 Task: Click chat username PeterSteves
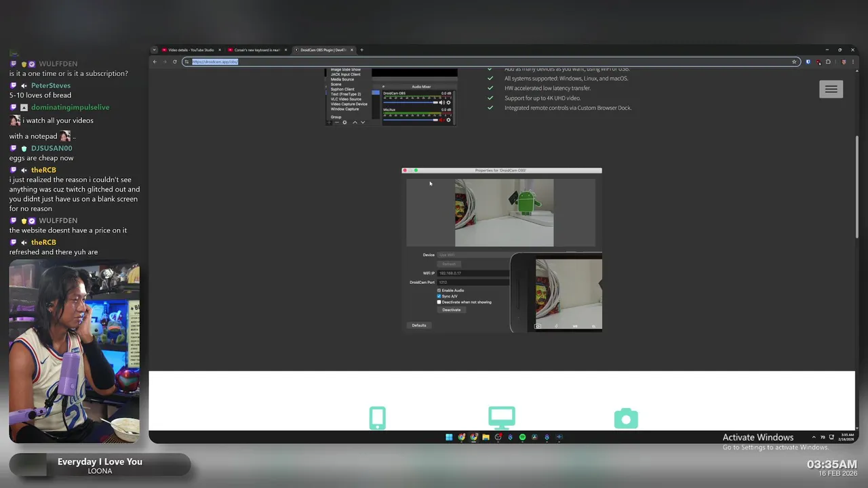tap(51, 85)
